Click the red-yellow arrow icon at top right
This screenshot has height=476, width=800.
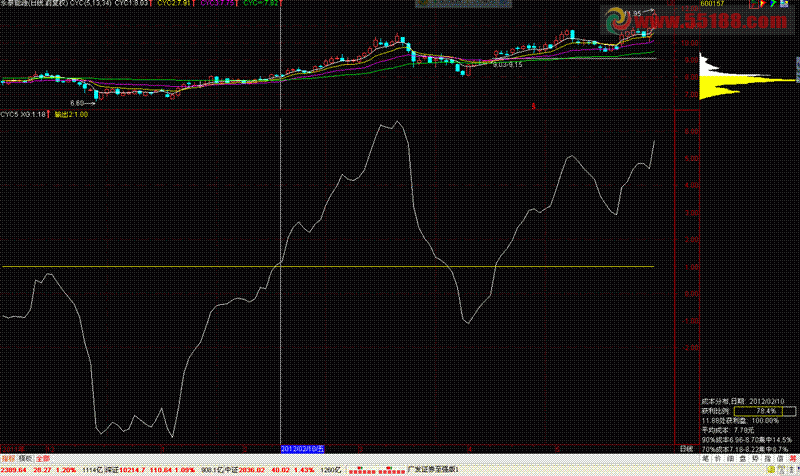click(763, 4)
